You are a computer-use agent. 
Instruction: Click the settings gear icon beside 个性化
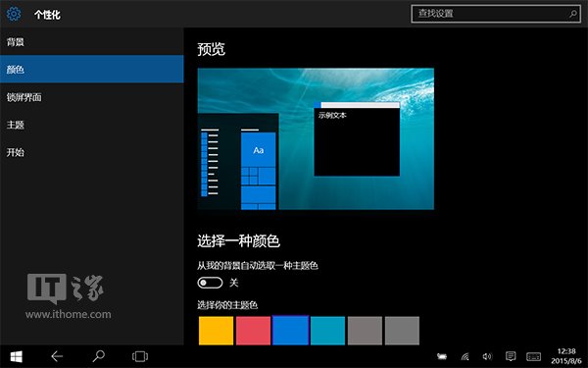(14, 15)
